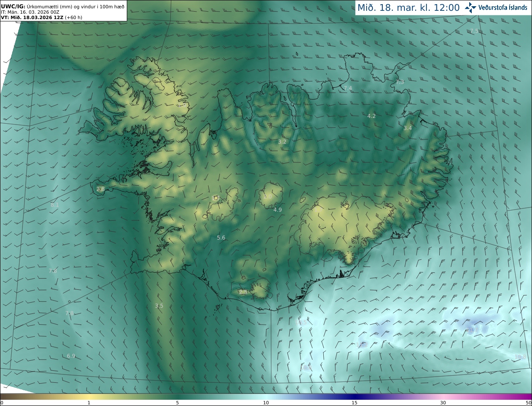Click the faint 10.5 value on the map

[301, 322]
